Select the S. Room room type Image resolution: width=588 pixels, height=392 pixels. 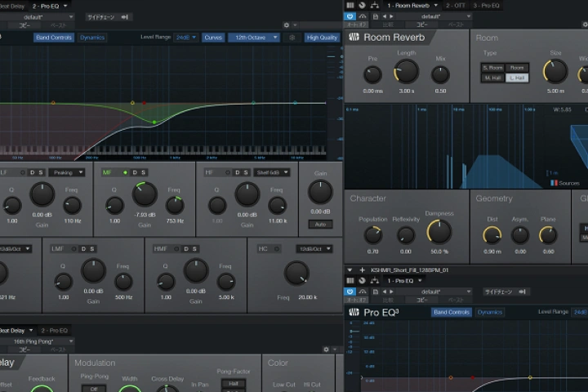tap(492, 68)
